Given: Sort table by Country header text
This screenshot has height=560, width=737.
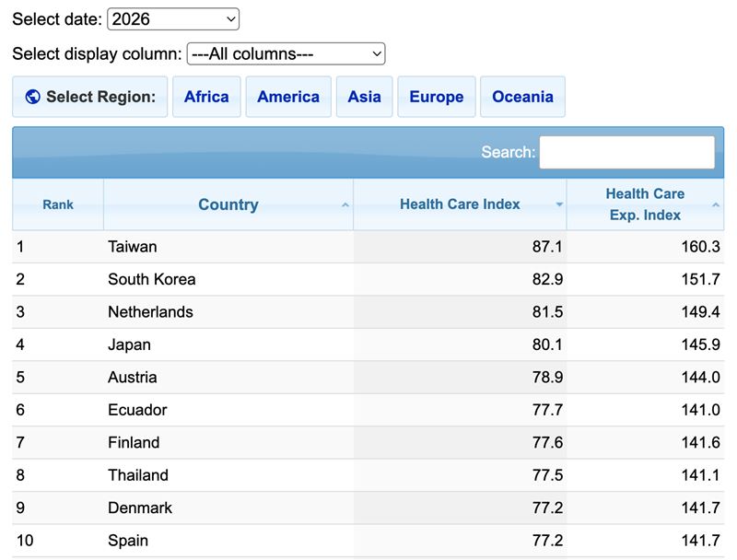Looking at the screenshot, I should point(228,204).
